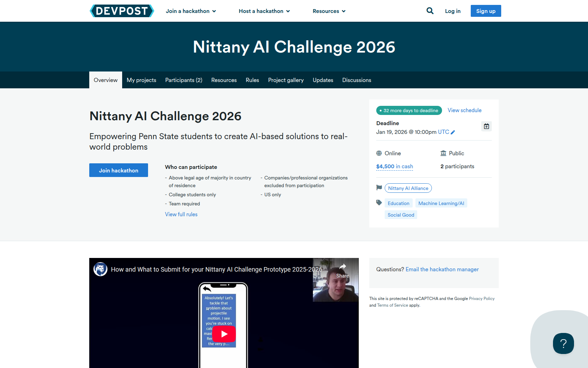Open the search magnifier icon

[x=430, y=11]
